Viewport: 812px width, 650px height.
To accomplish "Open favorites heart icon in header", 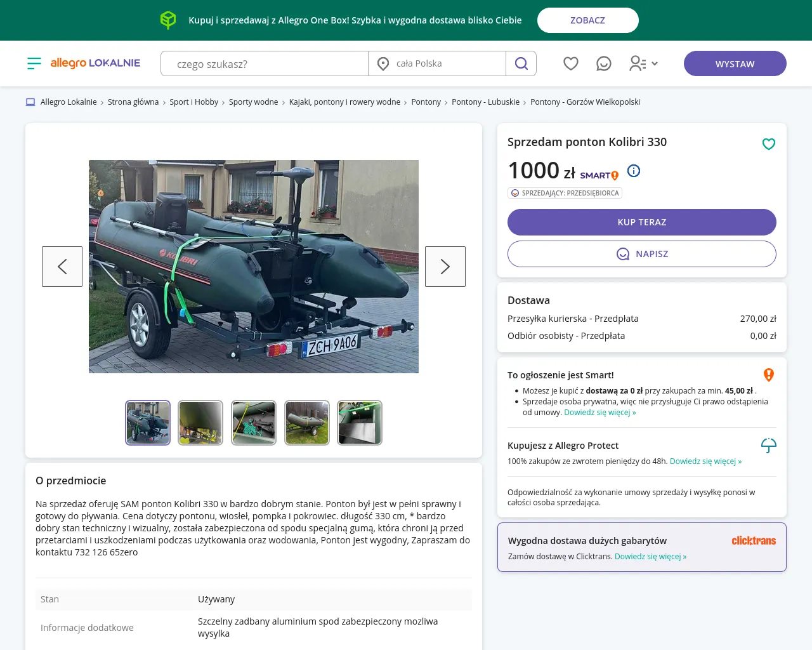I will click(571, 63).
